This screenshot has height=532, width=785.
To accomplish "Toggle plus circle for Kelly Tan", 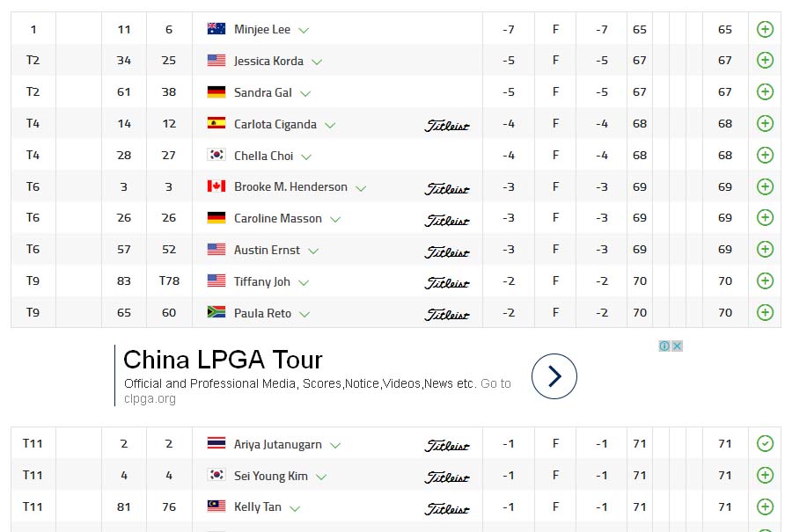I will click(765, 507).
